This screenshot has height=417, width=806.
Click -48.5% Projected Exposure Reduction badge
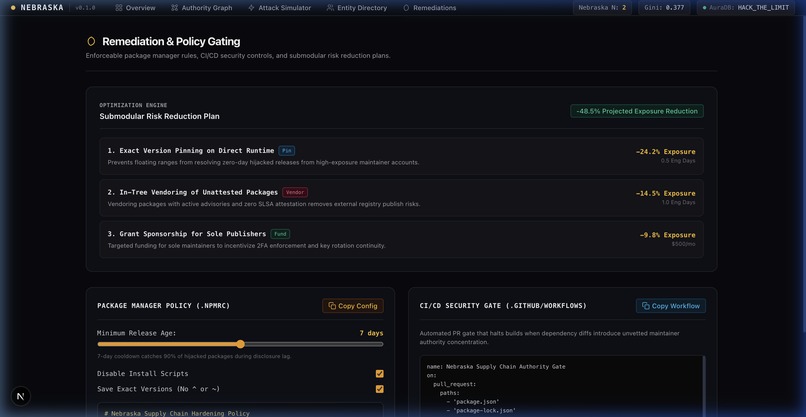(637, 111)
